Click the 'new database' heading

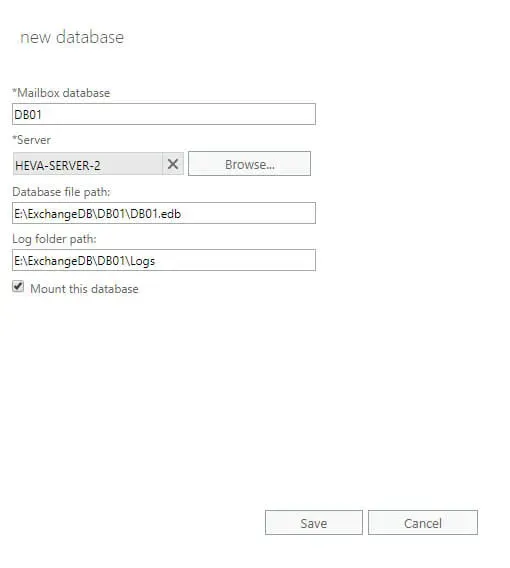[x=72, y=37]
